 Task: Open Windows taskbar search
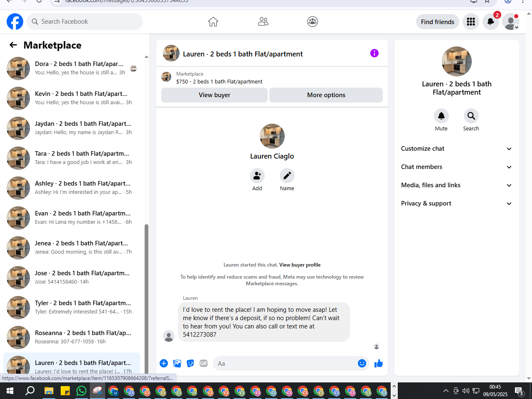coord(30,391)
